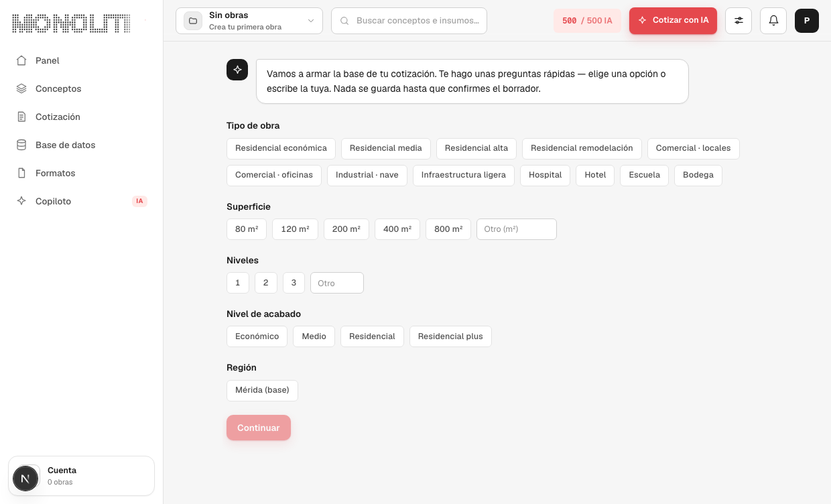Choose Industrial · nave work type
This screenshot has height=504, width=831.
(367, 175)
